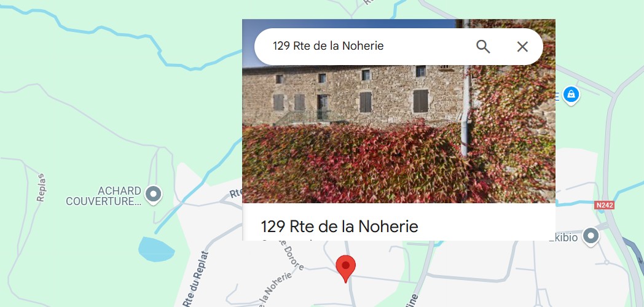The width and height of the screenshot is (644, 307).
Task: Click the Rte du Replat road label
Action: [196, 279]
